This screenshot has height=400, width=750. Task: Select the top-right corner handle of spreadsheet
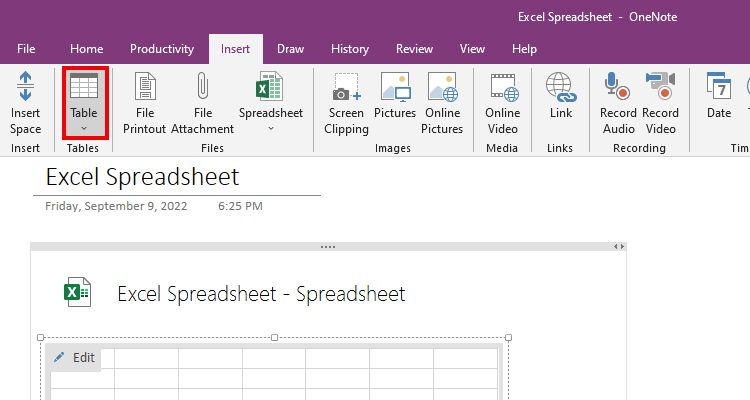508,337
